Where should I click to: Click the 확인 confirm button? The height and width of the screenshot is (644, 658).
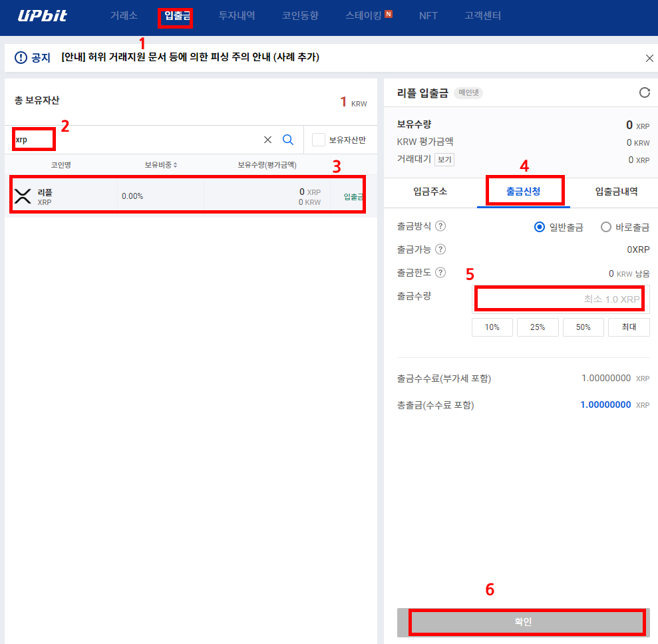[524, 622]
